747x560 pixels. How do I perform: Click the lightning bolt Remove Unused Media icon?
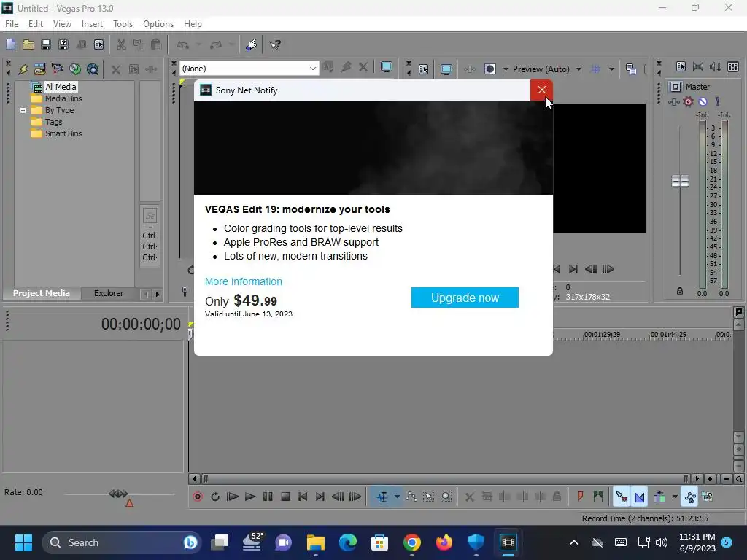(x=23, y=69)
